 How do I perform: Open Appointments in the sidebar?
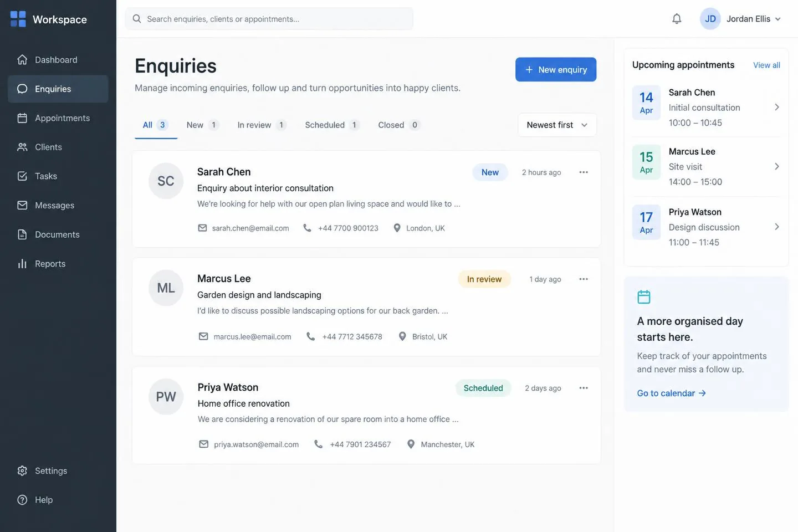[58, 118]
